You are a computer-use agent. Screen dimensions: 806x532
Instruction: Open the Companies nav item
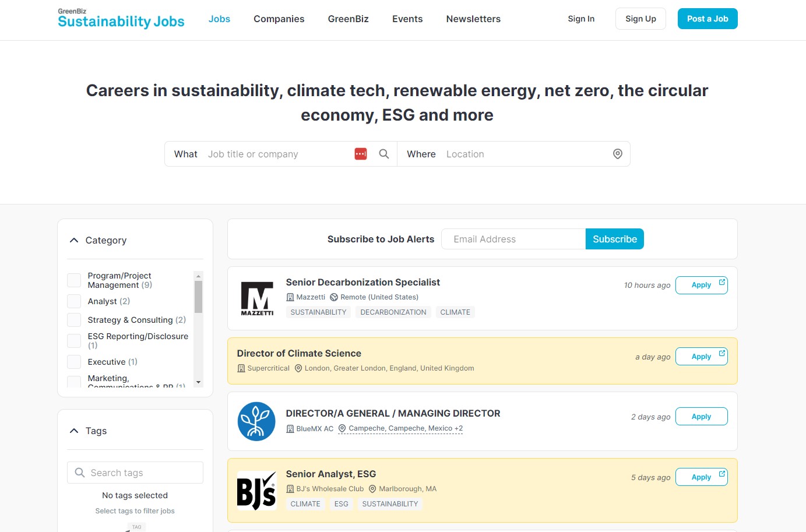279,19
